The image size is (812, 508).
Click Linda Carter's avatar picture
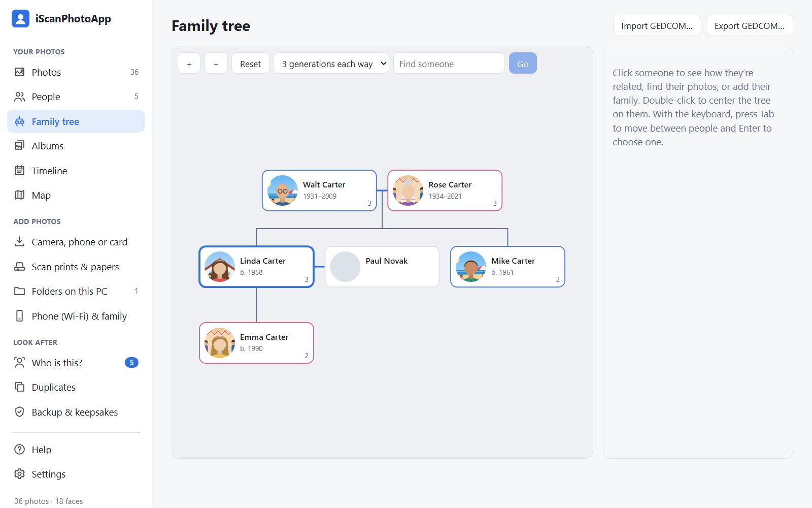[220, 267]
